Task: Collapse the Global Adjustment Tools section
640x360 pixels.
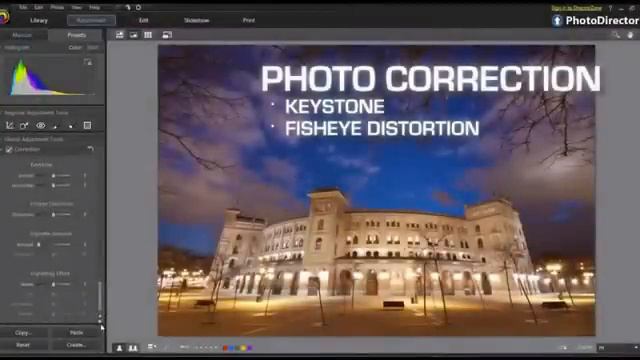Action: 2,139
